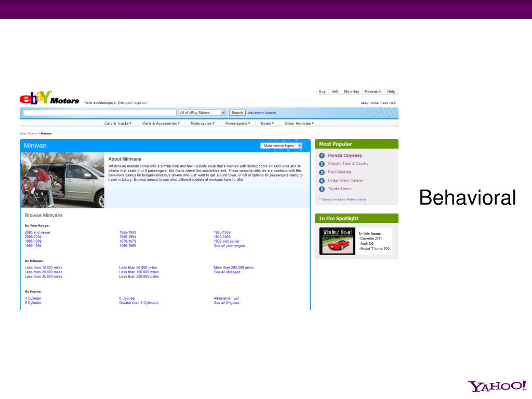Filter by Less than 20,000 miles
532x399 pixels.
tap(44, 272)
